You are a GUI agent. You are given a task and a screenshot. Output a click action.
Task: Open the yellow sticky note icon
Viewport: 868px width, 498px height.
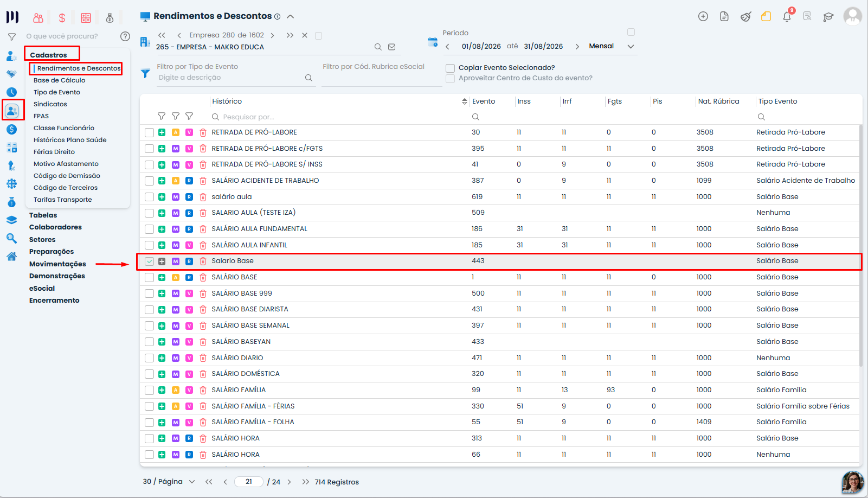[766, 16]
